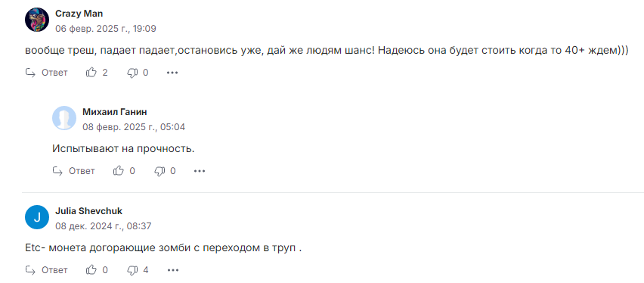This screenshot has width=644, height=283.
Task: Like Михаил Ганин's reply with thumbs up
Action: tap(118, 171)
